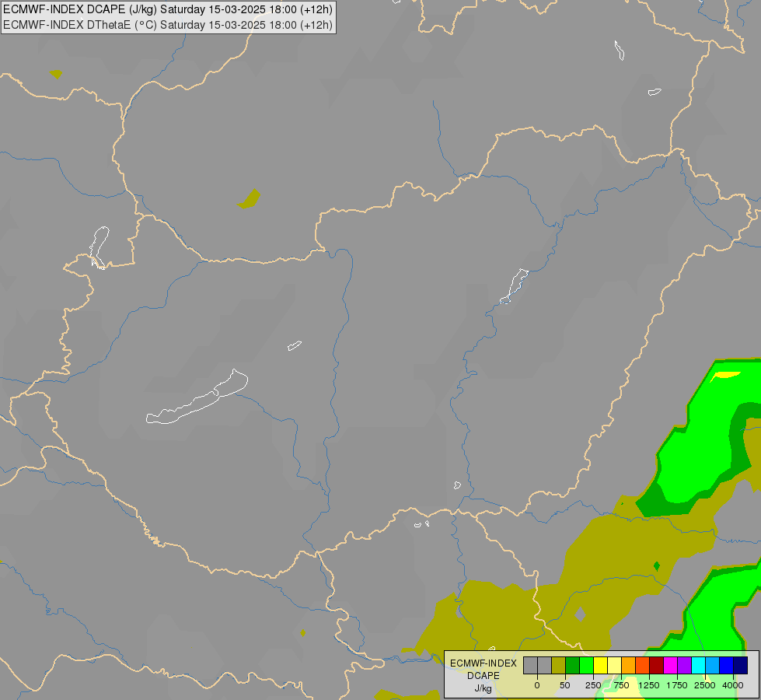The image size is (761, 700).
Task: Select the navy legend swatch
Action: (741, 666)
